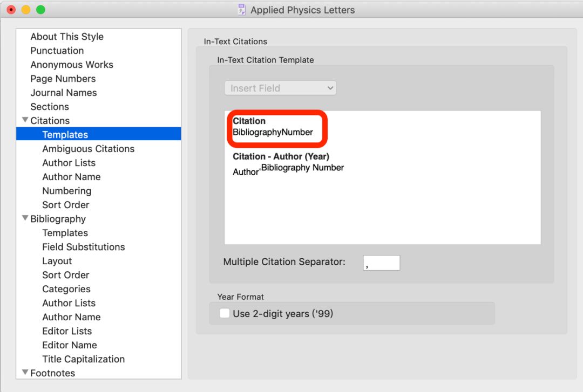This screenshot has height=392, width=583.
Task: Select Sections in the sidebar
Action: tap(50, 107)
